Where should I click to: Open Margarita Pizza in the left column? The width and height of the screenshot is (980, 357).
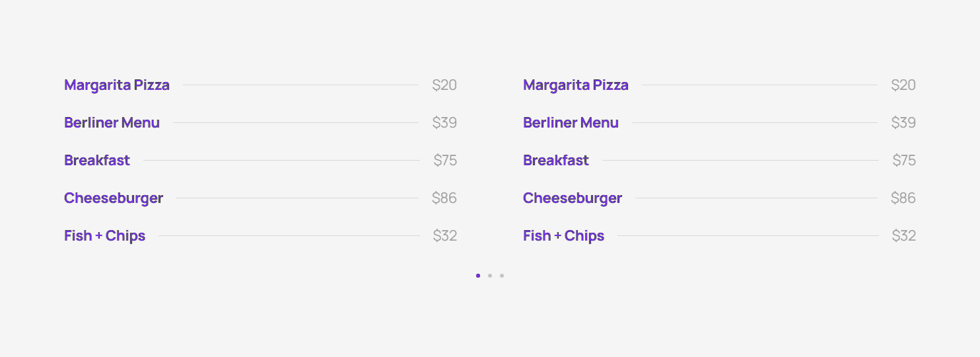click(x=117, y=85)
